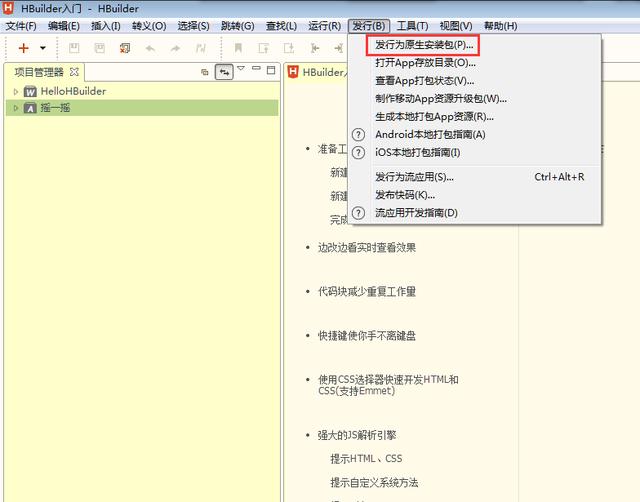Expand the HelloHBuilder project

[16, 91]
